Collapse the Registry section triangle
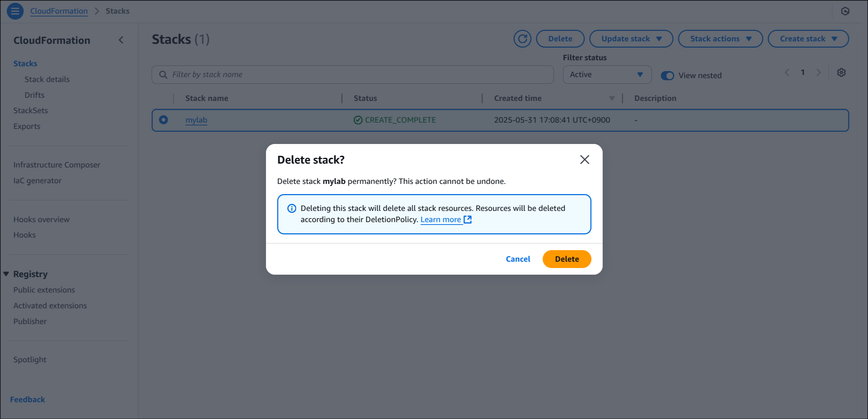This screenshot has height=419, width=868. pos(6,274)
